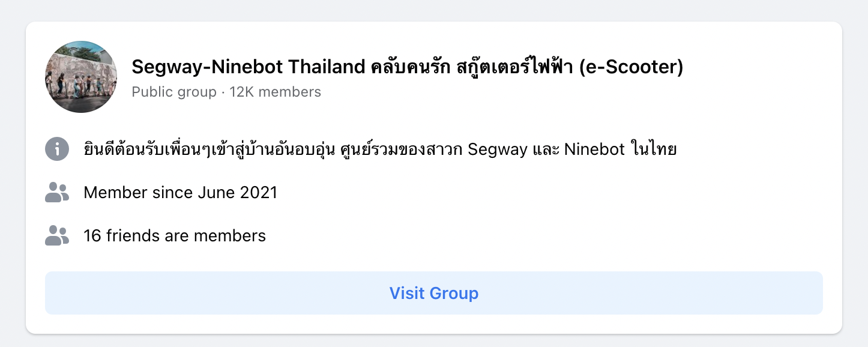Click the number "16" in the friends line
Screen dimensions: 868x347
(x=92, y=236)
